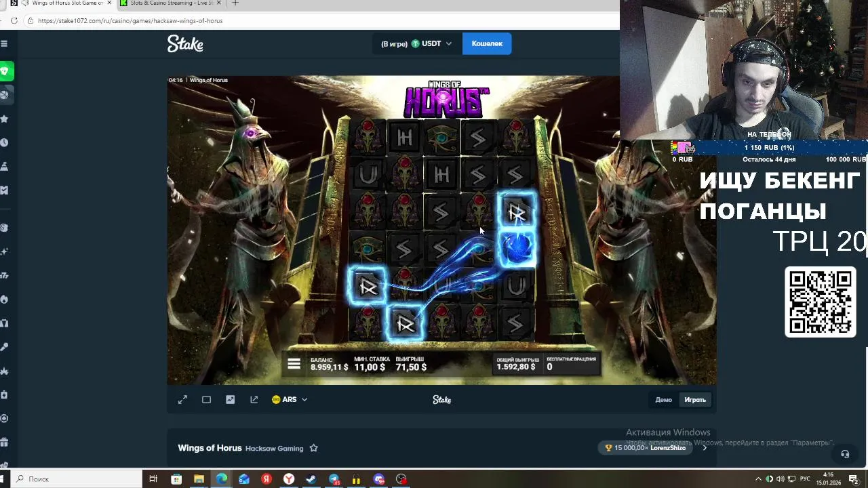Toggle fullscreen mode for the game

(182, 400)
